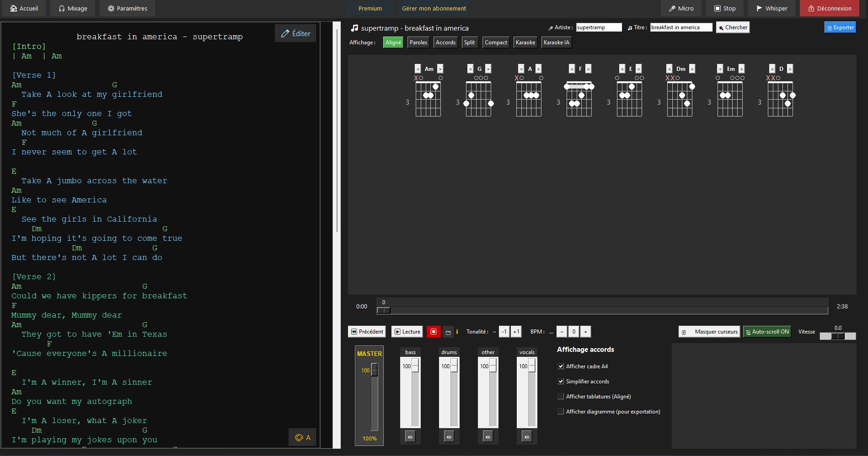
Task: Activate the Micro button
Action: click(681, 8)
